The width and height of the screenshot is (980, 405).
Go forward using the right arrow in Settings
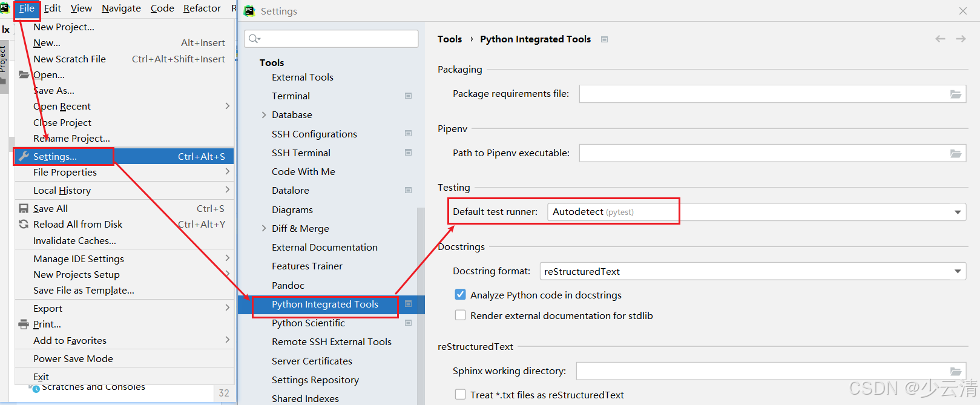coord(961,39)
